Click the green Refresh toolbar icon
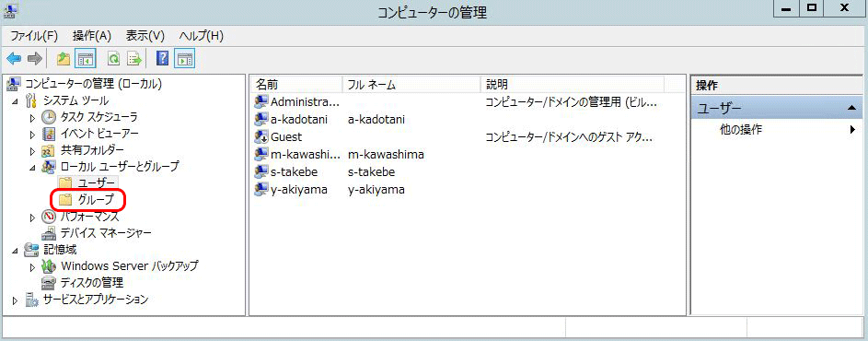This screenshot has height=341, width=868. click(114, 58)
